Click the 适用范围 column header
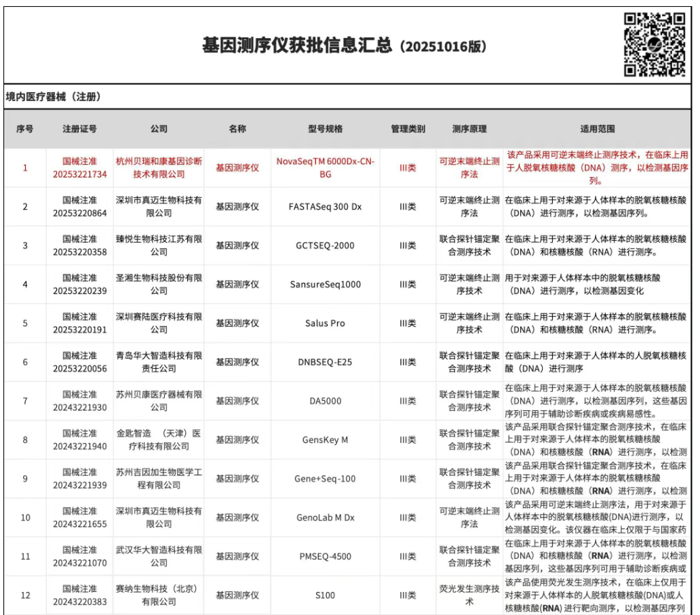 [x=597, y=129]
